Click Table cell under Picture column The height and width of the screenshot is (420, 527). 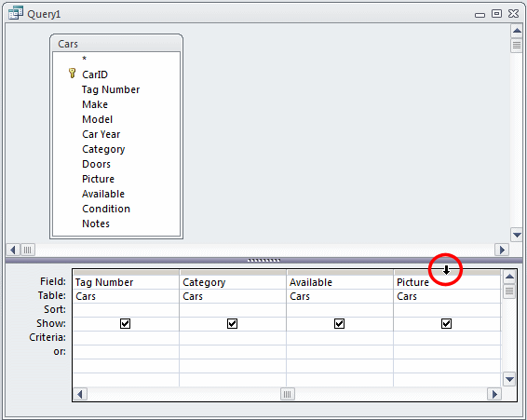coord(447,296)
